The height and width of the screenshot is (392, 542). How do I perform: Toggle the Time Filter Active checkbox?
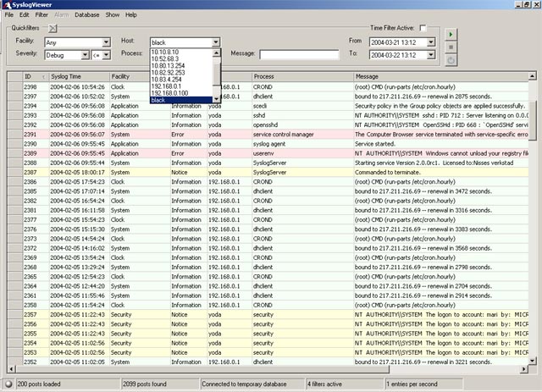click(x=423, y=28)
